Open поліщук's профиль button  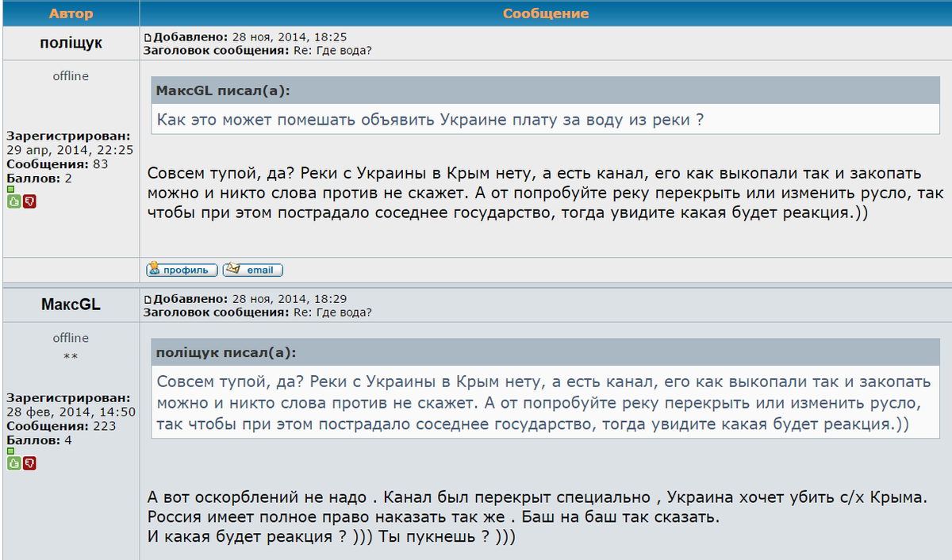click(x=182, y=270)
